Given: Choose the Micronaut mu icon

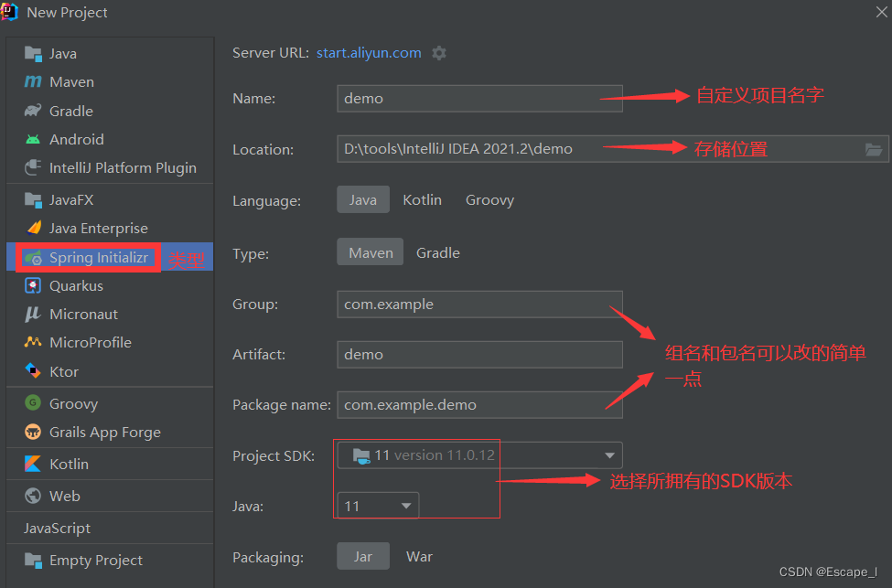Looking at the screenshot, I should point(33,314).
